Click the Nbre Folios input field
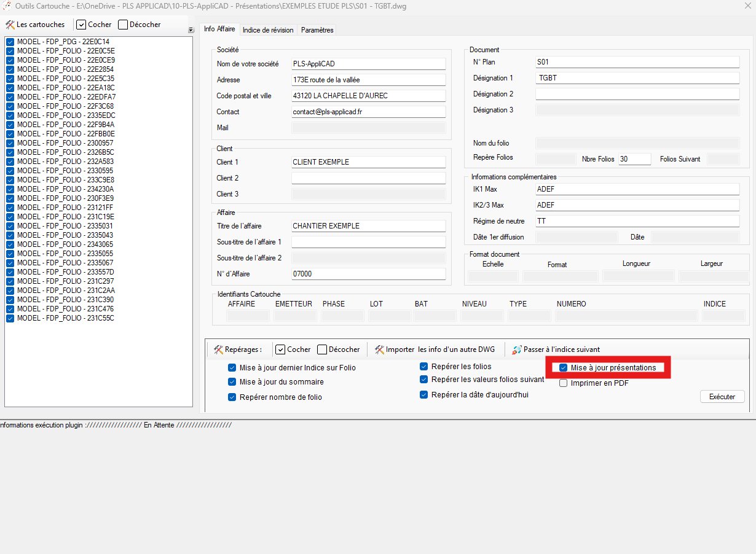The width and height of the screenshot is (756, 554). coord(634,159)
